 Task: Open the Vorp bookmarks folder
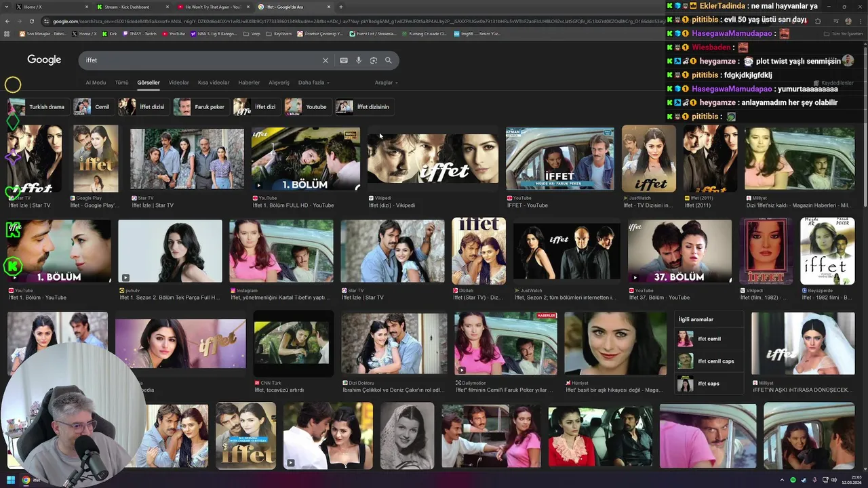click(x=252, y=33)
